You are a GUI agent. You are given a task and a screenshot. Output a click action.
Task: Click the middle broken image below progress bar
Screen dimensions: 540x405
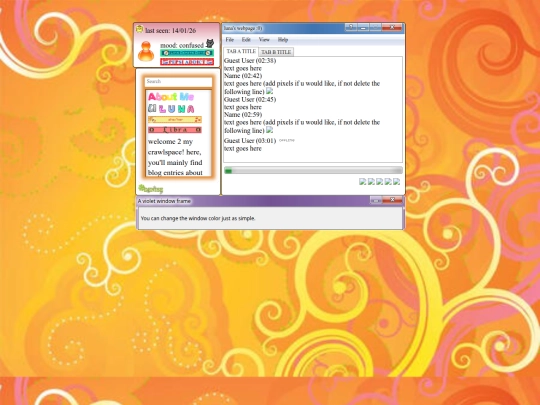coord(380,181)
